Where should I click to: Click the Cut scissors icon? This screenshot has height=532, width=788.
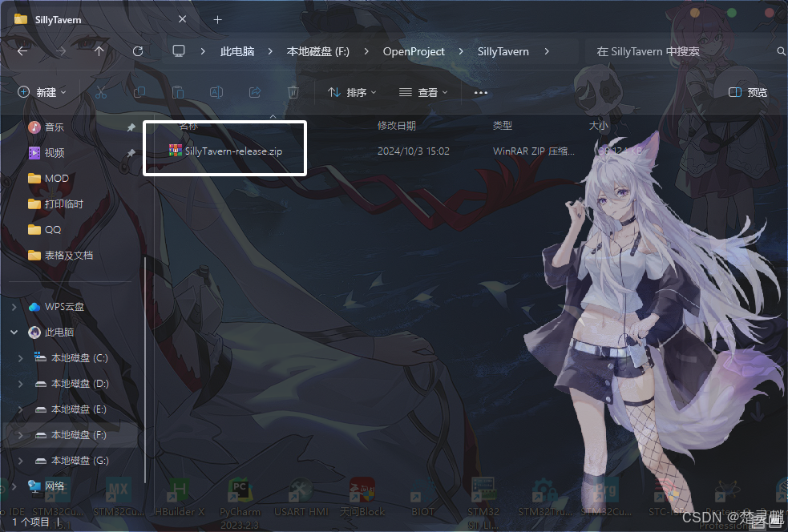101,92
